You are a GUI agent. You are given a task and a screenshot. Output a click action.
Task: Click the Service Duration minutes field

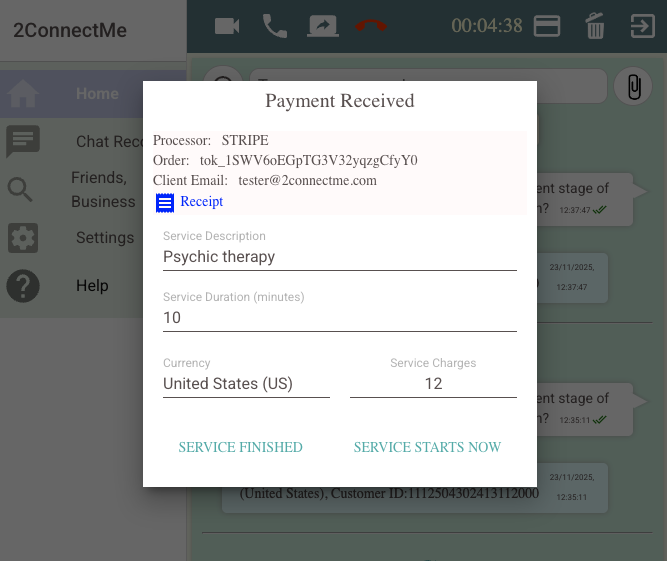339,318
